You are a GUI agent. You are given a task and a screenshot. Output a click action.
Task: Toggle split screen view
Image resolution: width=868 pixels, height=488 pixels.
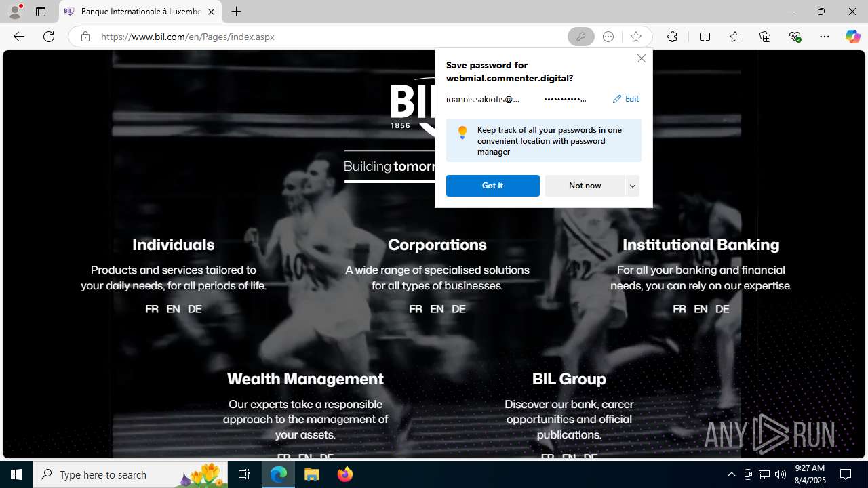pyautogui.click(x=705, y=37)
